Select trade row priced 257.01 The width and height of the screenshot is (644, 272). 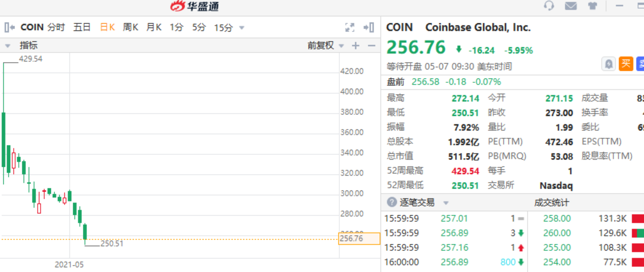[454, 219]
